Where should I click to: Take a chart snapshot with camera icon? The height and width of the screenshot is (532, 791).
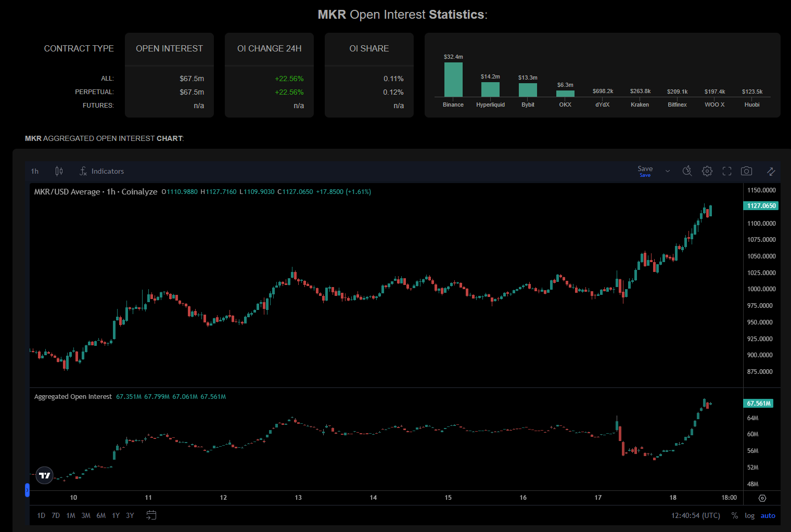746,171
